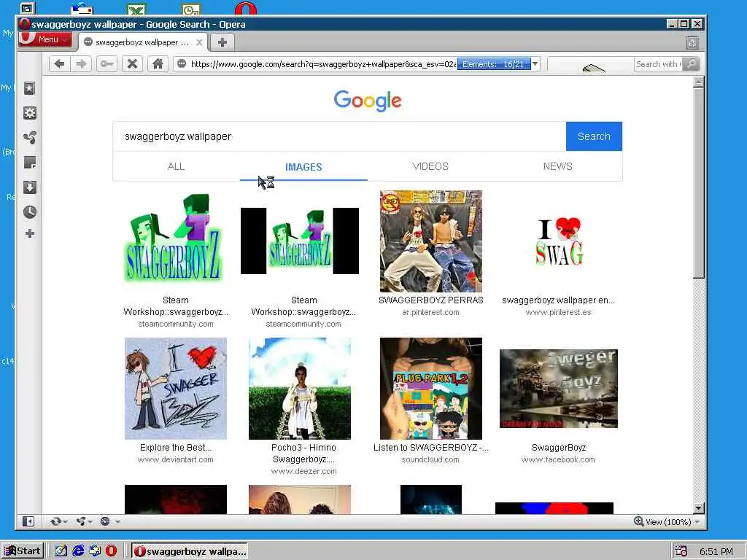Switch to the IMAGES results tab
The image size is (747, 560).
[x=303, y=167]
